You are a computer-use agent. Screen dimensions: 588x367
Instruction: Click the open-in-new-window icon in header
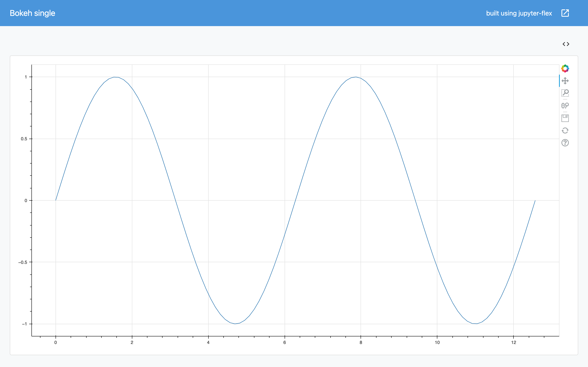(565, 13)
